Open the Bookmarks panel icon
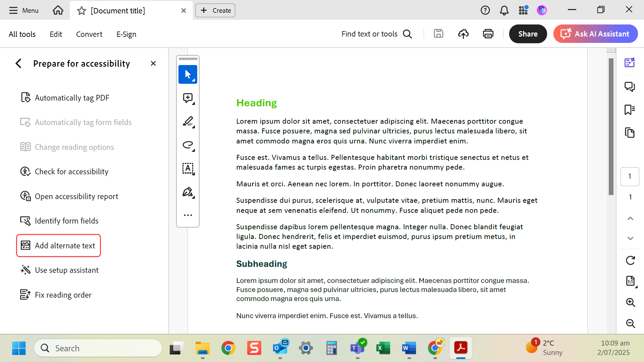 pos(630,110)
